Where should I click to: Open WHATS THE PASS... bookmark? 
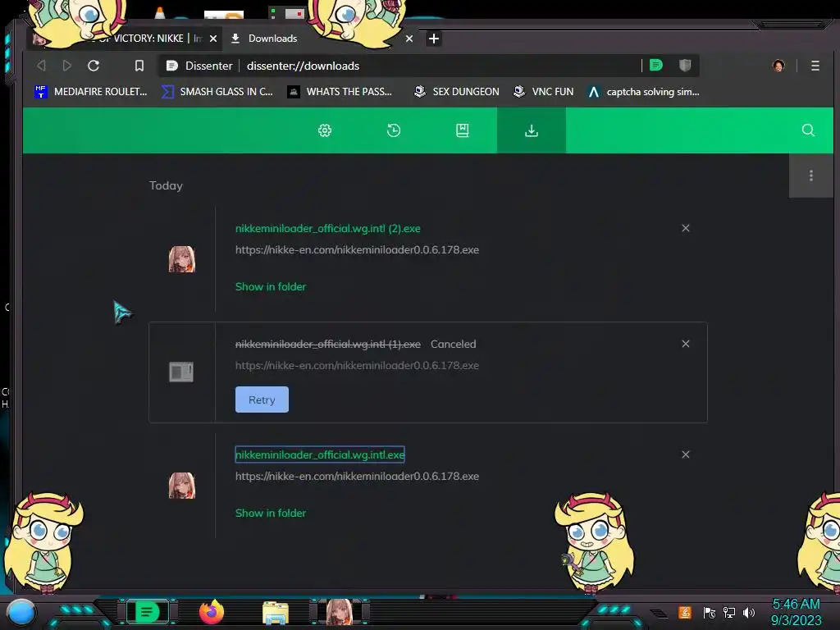click(340, 92)
